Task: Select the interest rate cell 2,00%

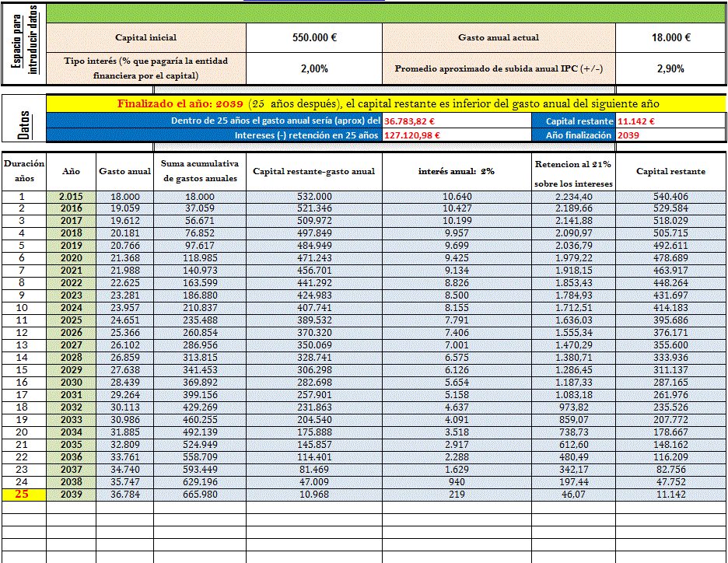Action: pyautogui.click(x=314, y=68)
